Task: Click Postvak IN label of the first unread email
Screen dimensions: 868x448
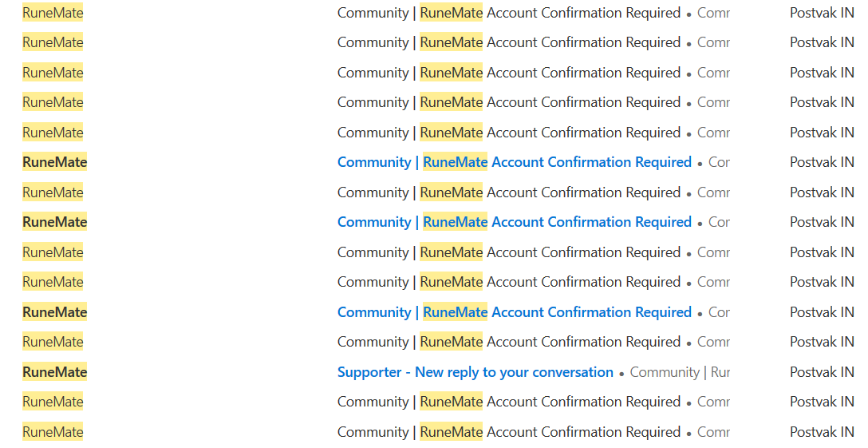Action: pyautogui.click(x=821, y=162)
